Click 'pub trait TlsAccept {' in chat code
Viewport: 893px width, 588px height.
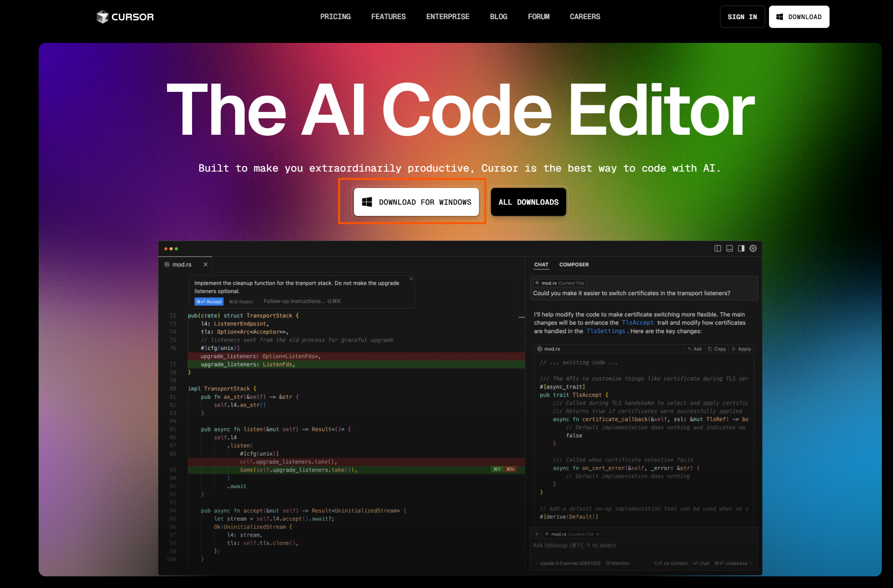574,394
